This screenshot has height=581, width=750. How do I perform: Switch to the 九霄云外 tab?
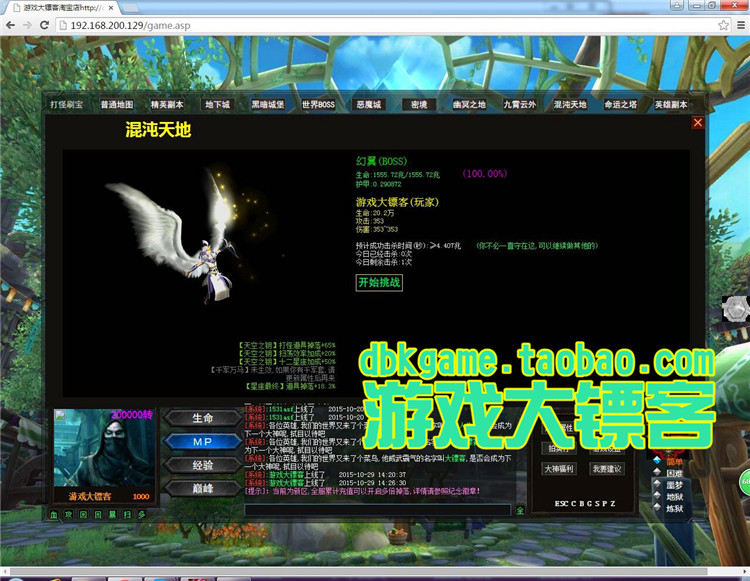tap(519, 104)
